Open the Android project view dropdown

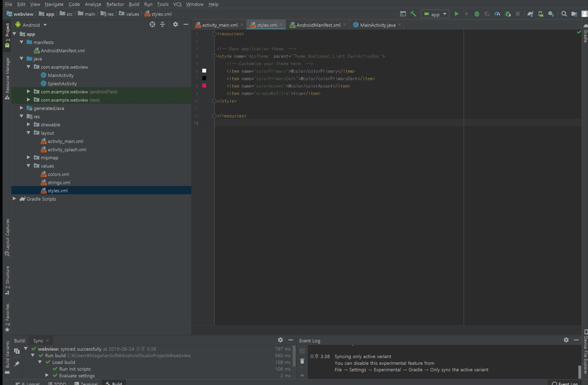[x=31, y=25]
